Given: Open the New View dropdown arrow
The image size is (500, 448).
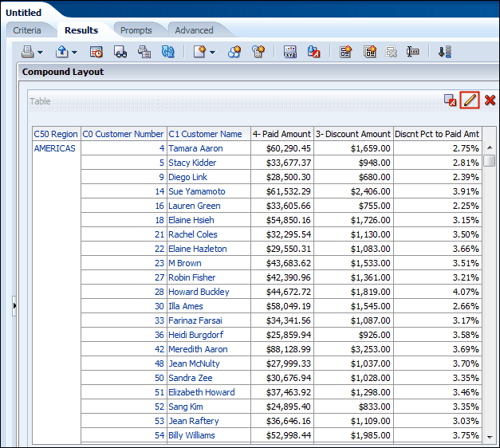Looking at the screenshot, I should [x=212, y=53].
